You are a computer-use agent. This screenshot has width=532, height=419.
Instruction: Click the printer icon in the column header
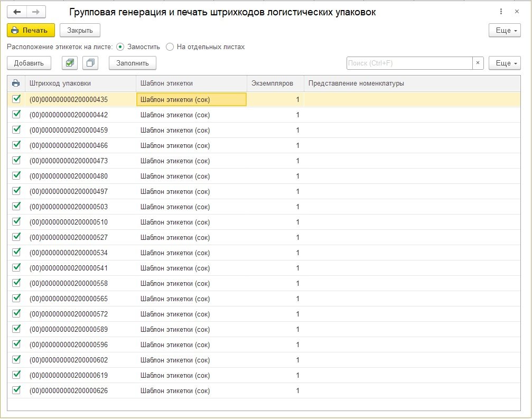pos(16,83)
